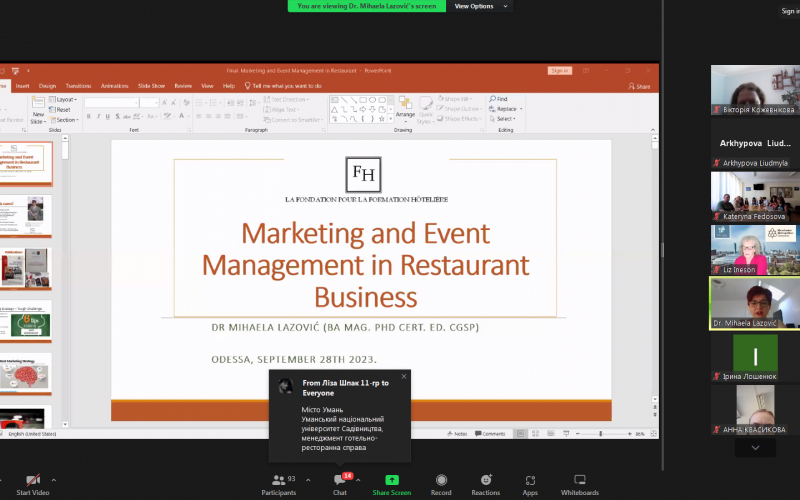Click Find in Editing group

tap(498, 99)
